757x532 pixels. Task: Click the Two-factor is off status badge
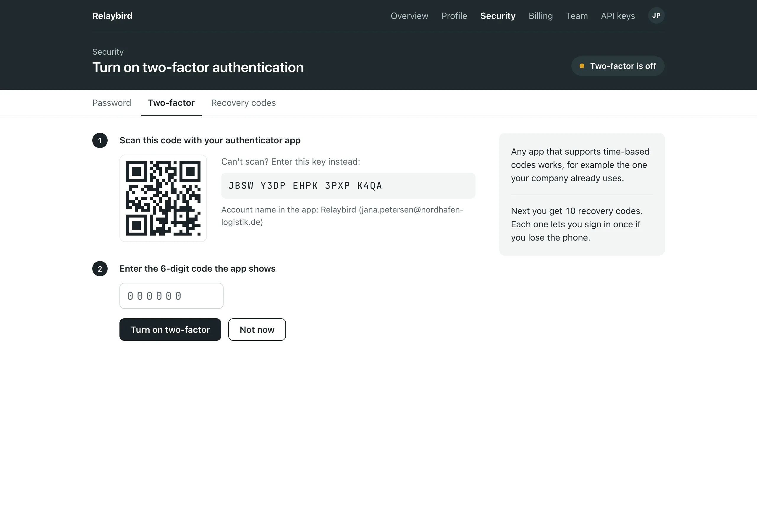(x=617, y=66)
